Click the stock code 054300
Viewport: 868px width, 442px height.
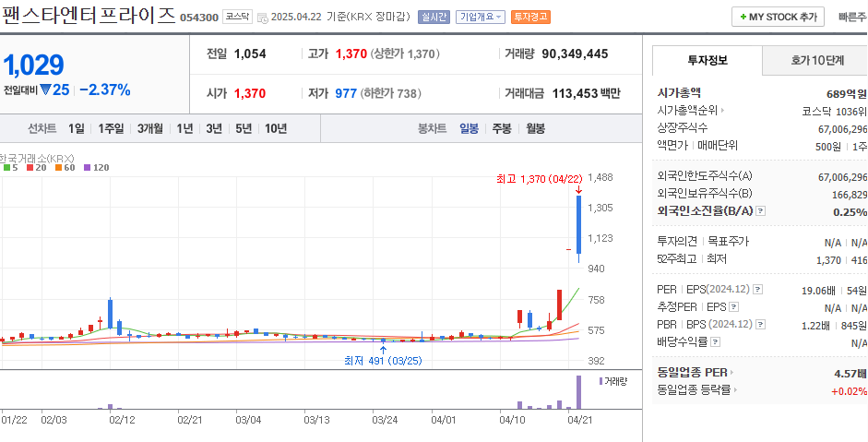click(x=199, y=18)
